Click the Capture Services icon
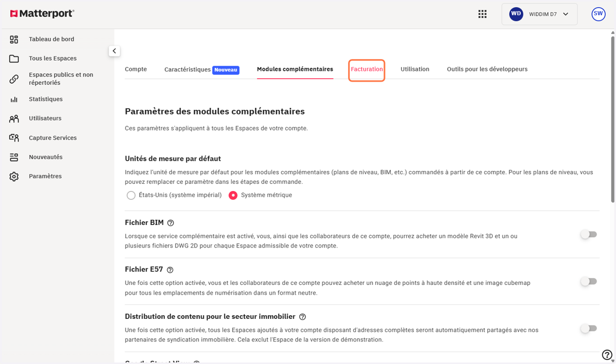The image size is (616, 364). (x=14, y=138)
